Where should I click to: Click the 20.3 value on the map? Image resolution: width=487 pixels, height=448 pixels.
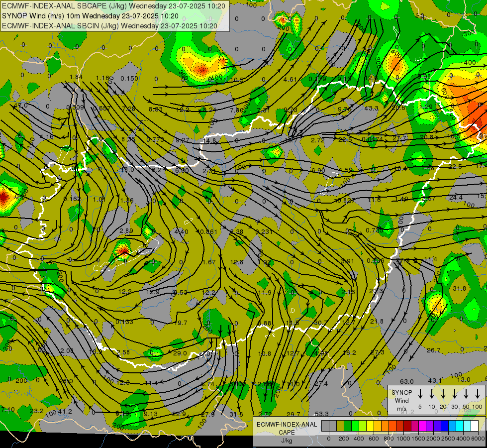[x=376, y=291]
